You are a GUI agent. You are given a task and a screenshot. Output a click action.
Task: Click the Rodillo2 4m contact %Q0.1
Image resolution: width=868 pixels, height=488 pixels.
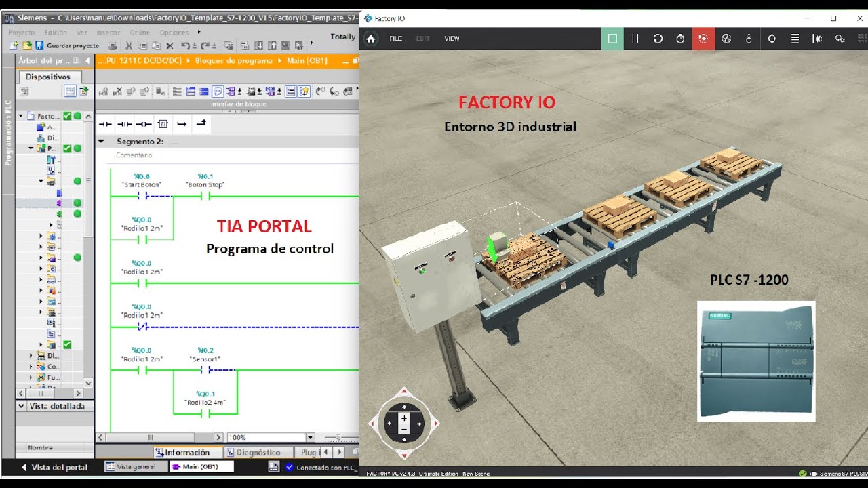[x=205, y=413]
